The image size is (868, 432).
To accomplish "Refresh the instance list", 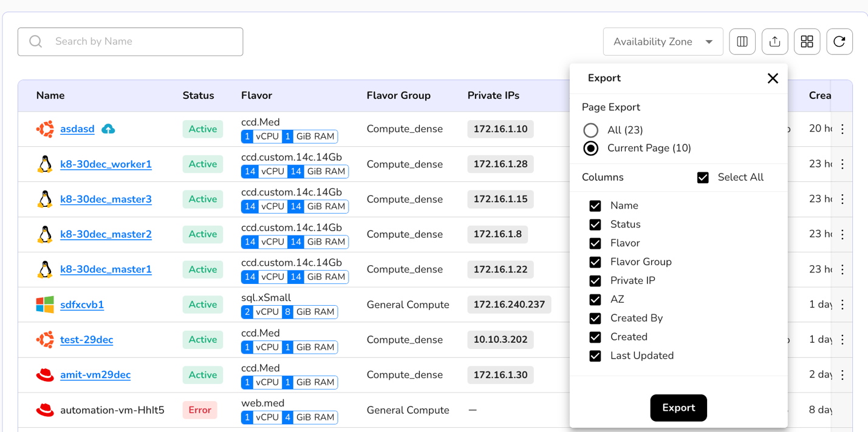I will coord(839,42).
